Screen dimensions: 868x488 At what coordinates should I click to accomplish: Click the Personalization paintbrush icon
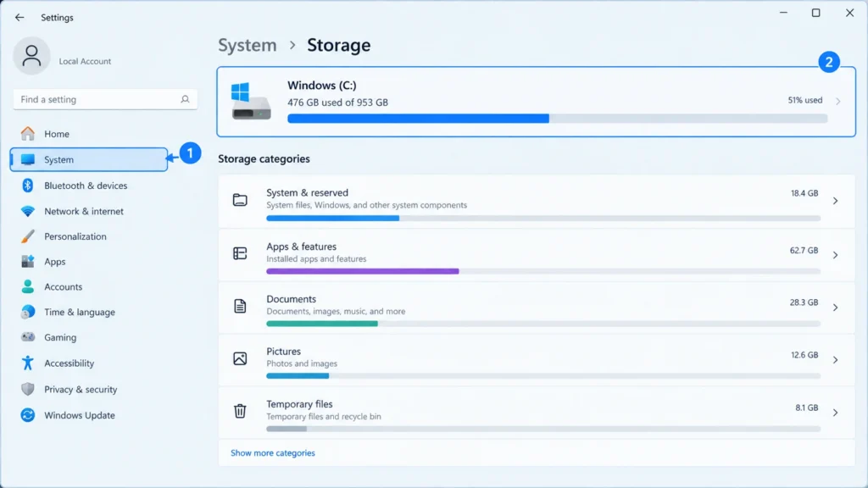click(28, 236)
